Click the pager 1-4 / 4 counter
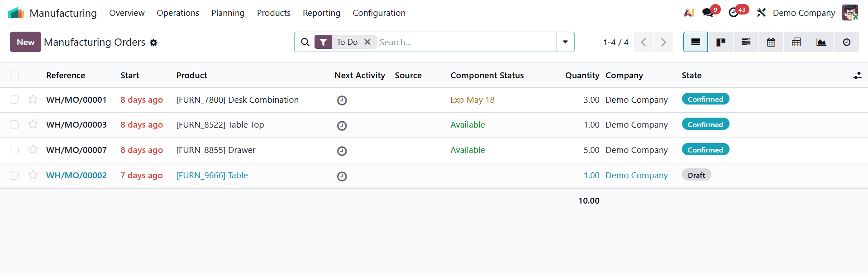The height and width of the screenshot is (276, 868). point(615,42)
